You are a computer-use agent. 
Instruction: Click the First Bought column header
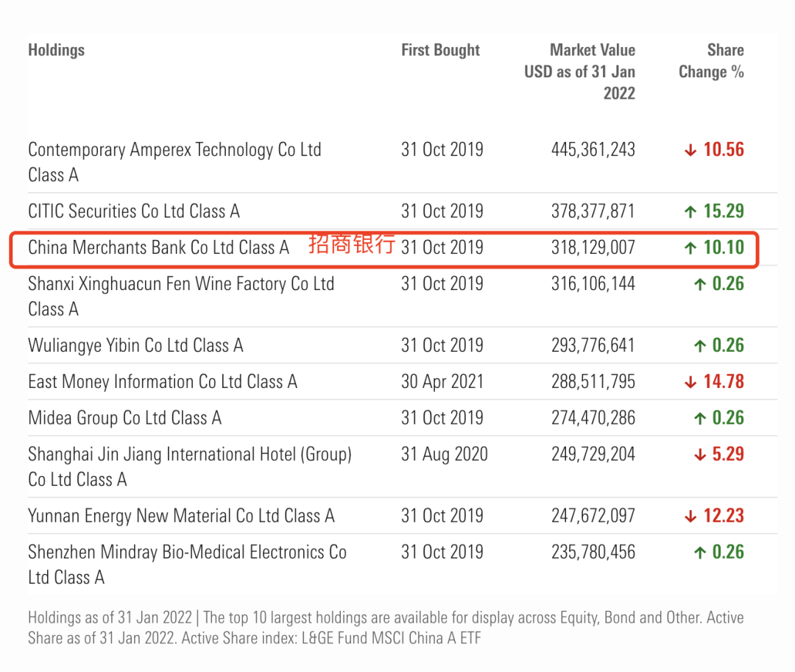coord(440,50)
